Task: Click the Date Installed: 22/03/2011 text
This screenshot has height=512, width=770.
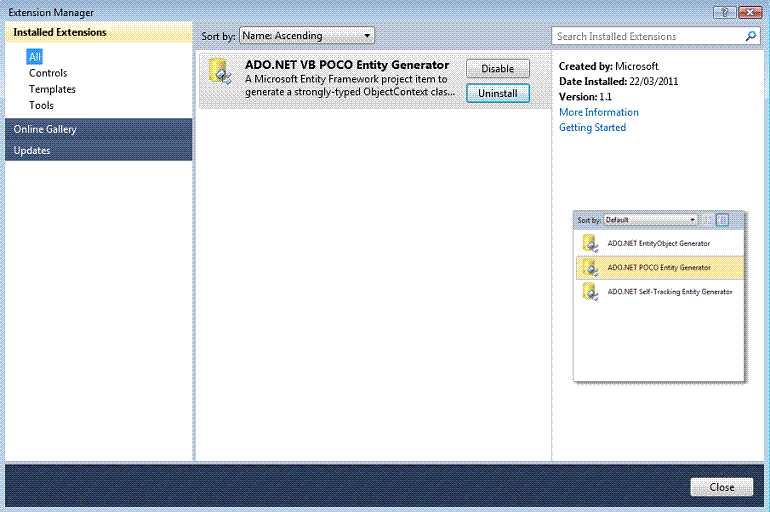Action: (x=618, y=81)
